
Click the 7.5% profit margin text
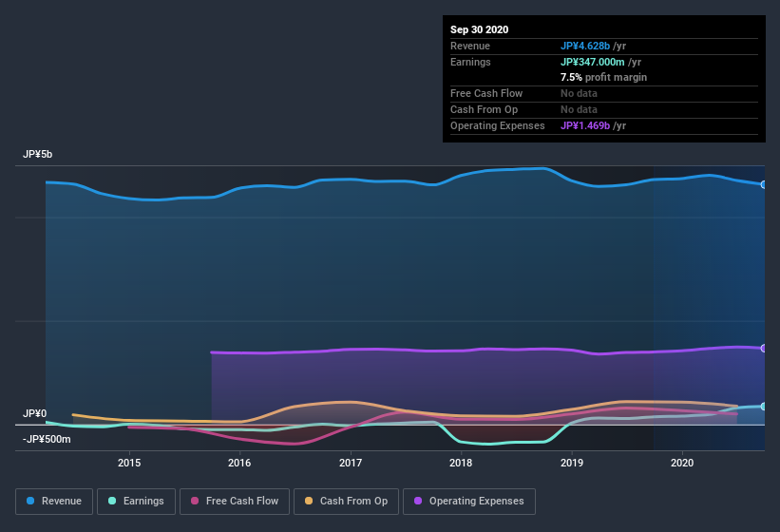tap(604, 77)
